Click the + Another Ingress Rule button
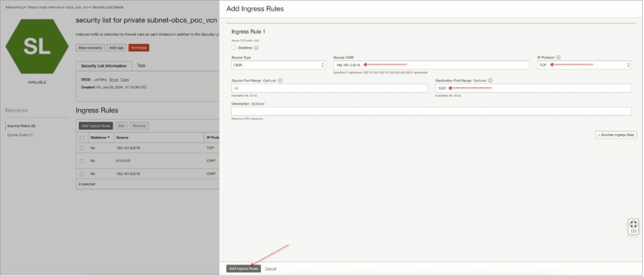The height and width of the screenshot is (277, 644). pyautogui.click(x=616, y=135)
